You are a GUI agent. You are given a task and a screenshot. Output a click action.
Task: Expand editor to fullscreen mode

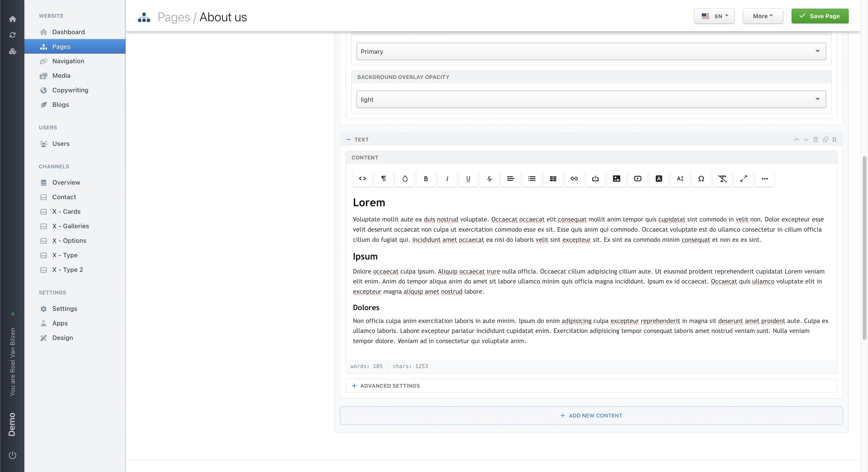(x=743, y=179)
